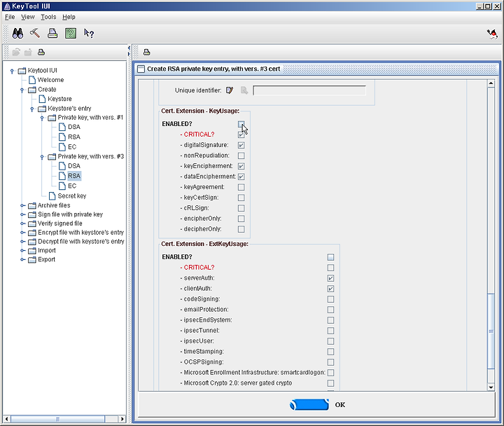Open the File menu
The height and width of the screenshot is (426, 504).
10,17
